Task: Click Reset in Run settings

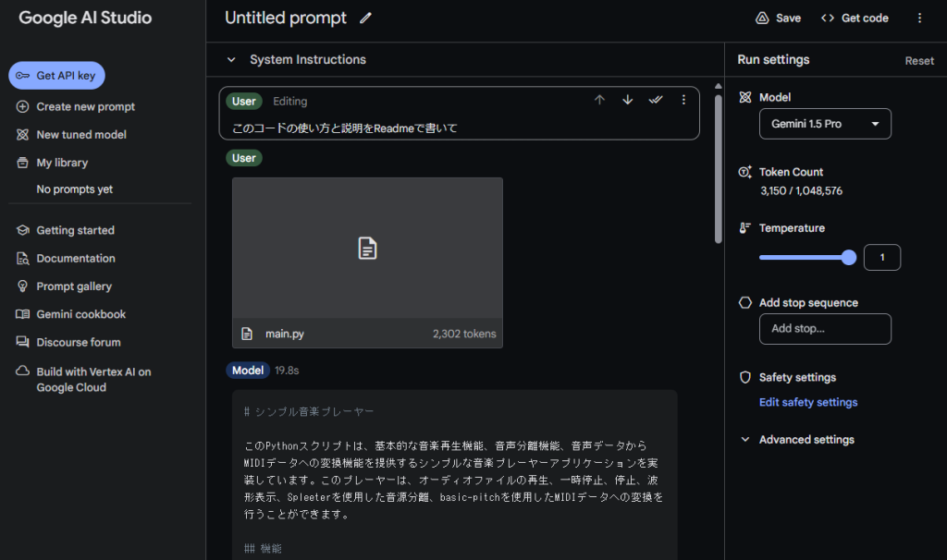Action: point(919,61)
